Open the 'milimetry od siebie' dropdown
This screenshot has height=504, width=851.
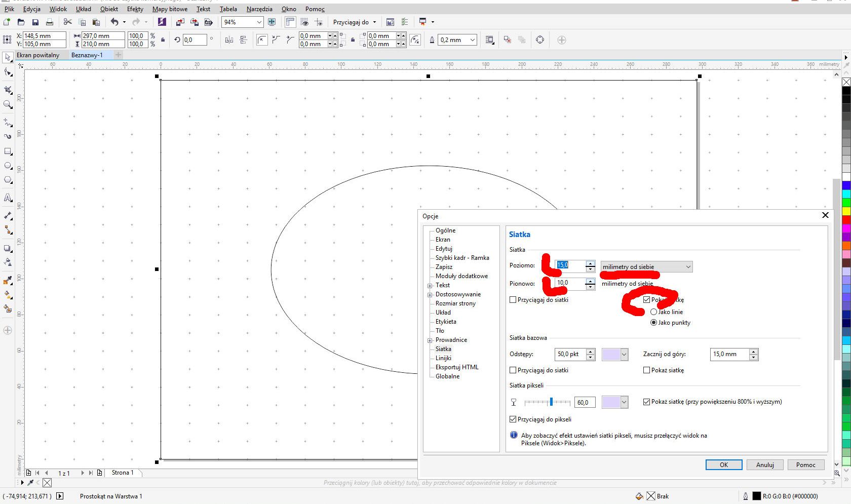point(646,267)
